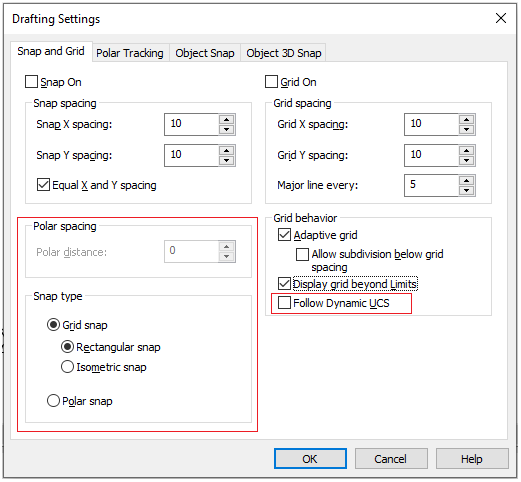
Task: Increase Major line every value
Action: [466, 181]
